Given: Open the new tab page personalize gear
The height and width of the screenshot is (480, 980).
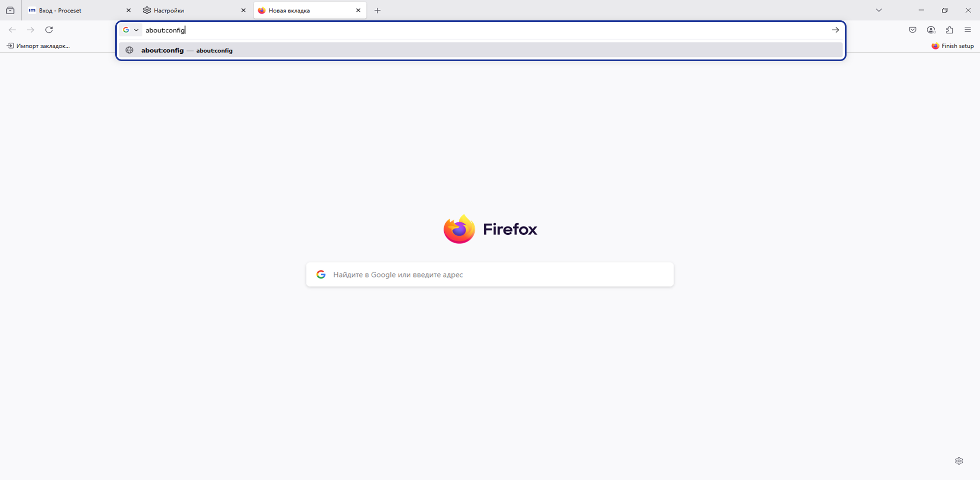Looking at the screenshot, I should pyautogui.click(x=959, y=461).
